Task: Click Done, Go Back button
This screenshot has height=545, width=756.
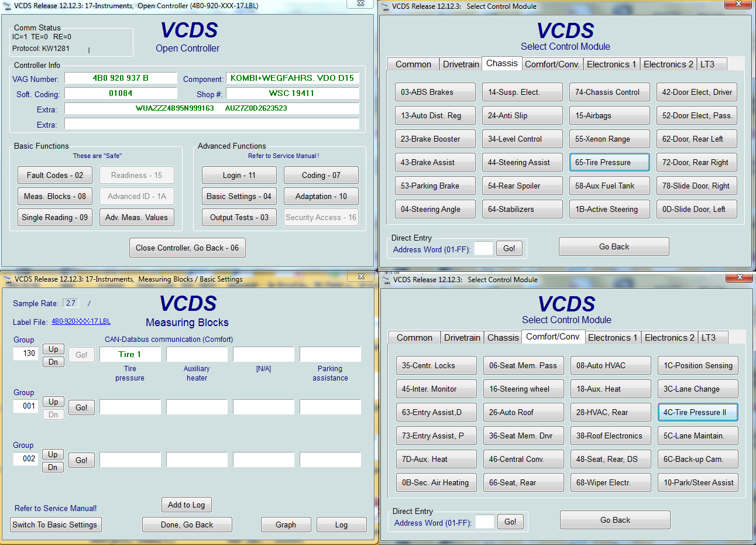Action: (x=187, y=525)
